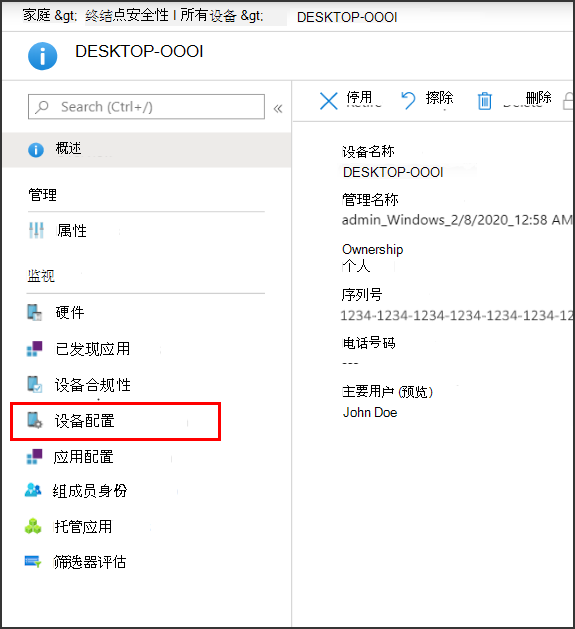Click the 概述 info icon
575x629 pixels.
coord(36,150)
